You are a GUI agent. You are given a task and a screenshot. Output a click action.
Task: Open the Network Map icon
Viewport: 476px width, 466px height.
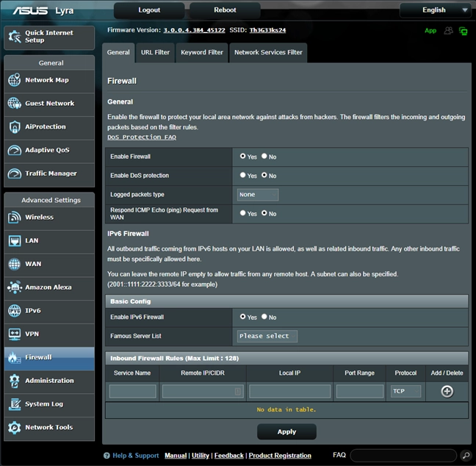[14, 80]
